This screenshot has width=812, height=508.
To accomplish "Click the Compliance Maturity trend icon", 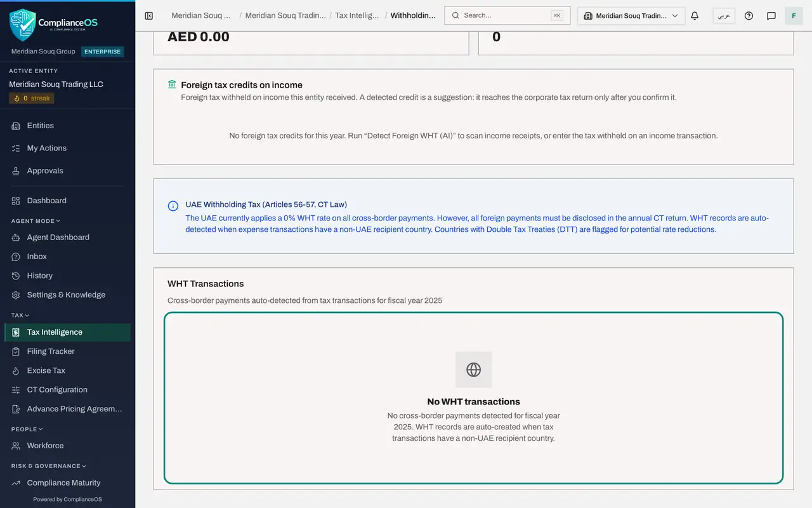I will pos(16,483).
